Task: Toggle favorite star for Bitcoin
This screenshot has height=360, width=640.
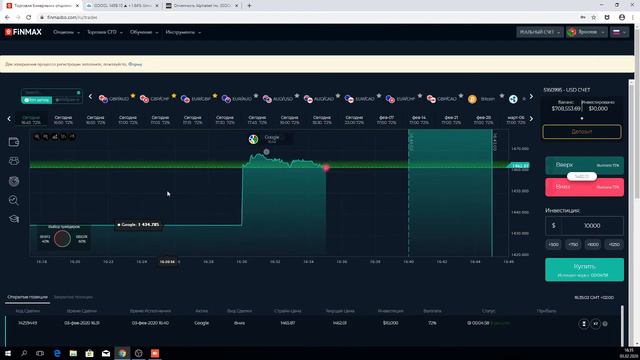Action: [502, 96]
